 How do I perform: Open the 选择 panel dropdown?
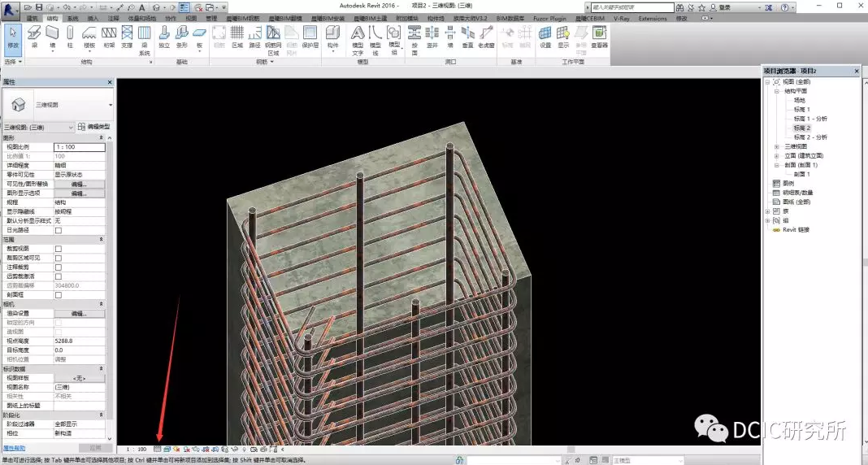pos(13,62)
